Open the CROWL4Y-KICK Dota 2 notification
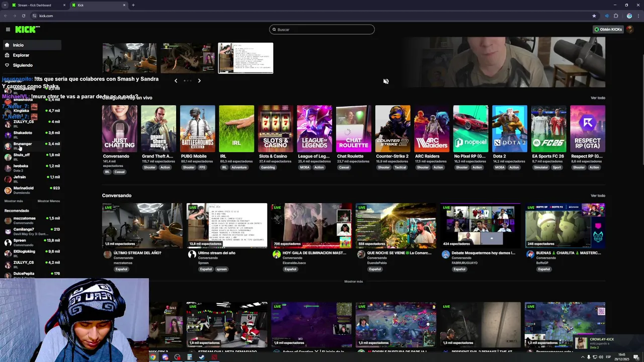The image size is (644, 362). tap(607, 343)
